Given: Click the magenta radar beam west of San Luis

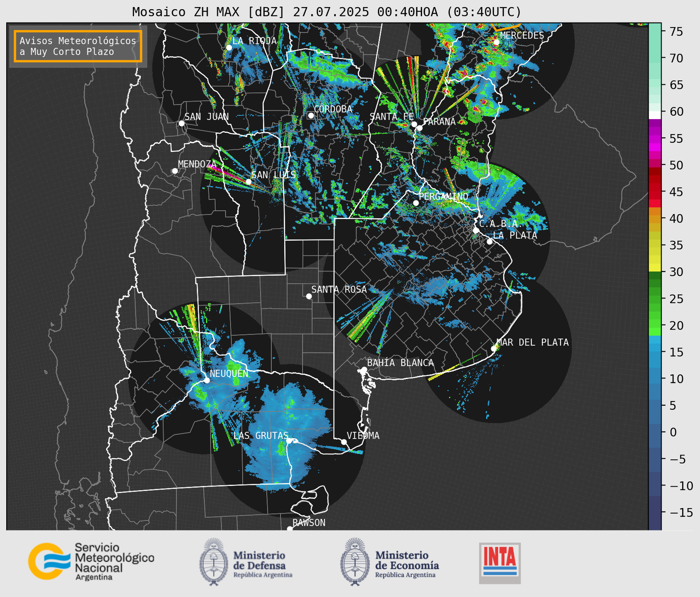Looking at the screenshot, I should pyautogui.click(x=227, y=173).
